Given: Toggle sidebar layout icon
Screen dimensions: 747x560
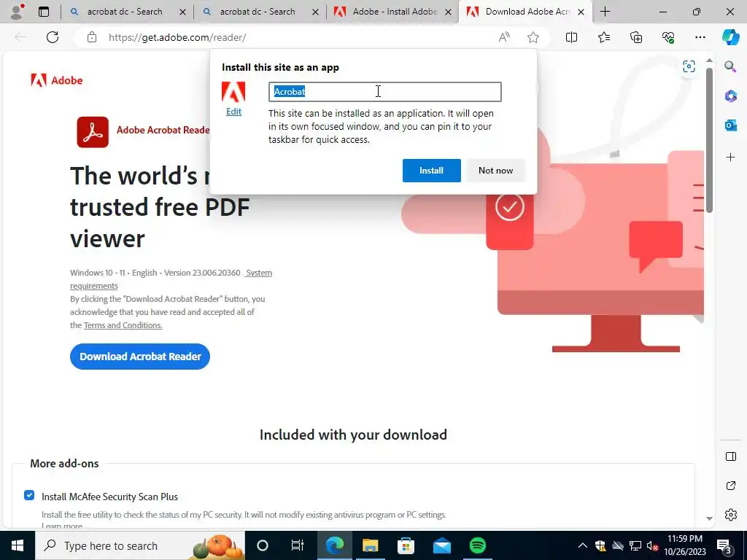Looking at the screenshot, I should 730,456.
